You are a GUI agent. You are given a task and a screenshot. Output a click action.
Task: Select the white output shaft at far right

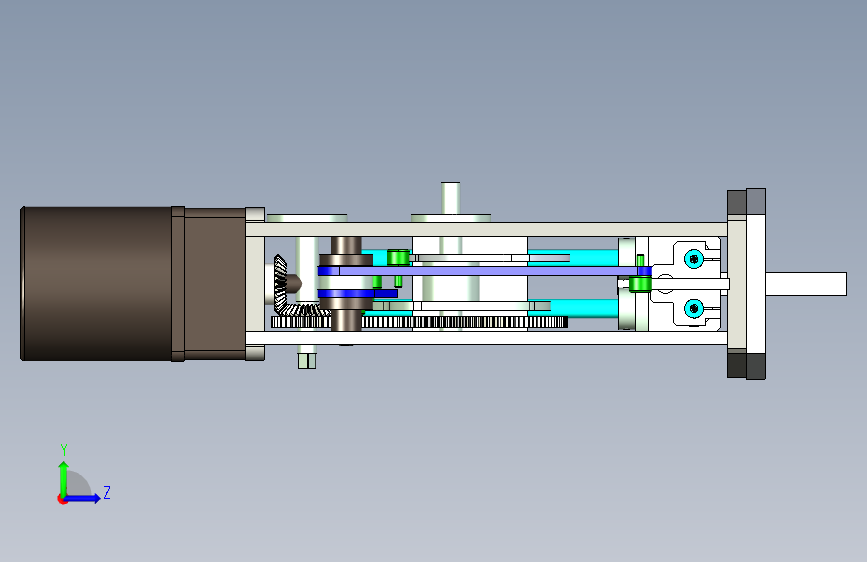click(x=806, y=284)
